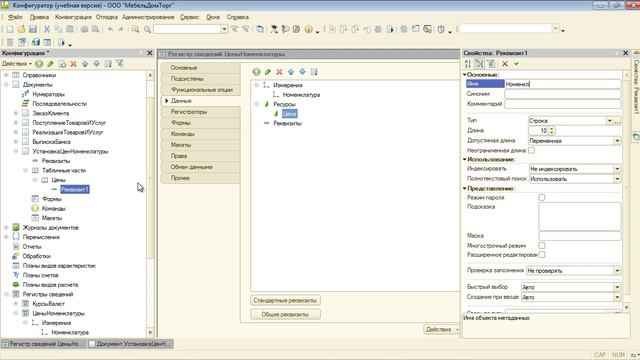The image size is (640, 360).
Task: Delete selected item with red X in Configuration panel
Action: coord(73,64)
